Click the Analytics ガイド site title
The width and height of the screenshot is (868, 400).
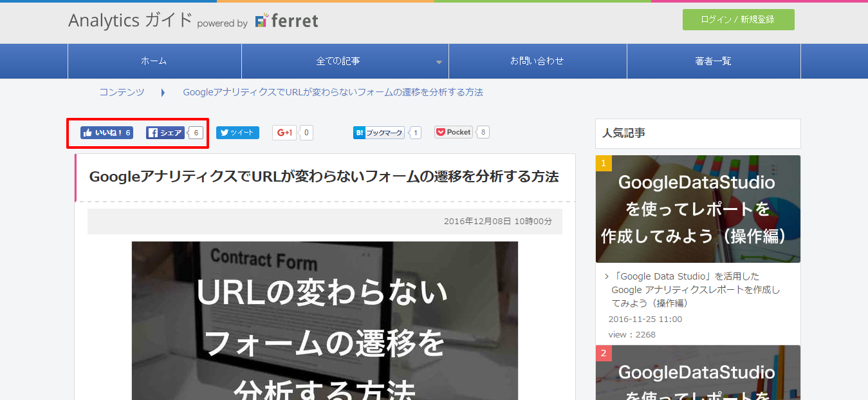coord(130,20)
